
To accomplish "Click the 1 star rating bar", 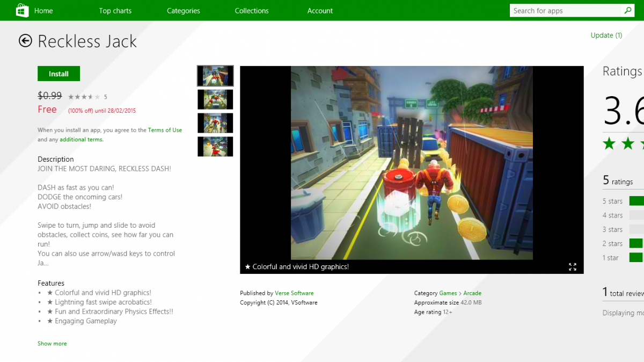I will coord(636,257).
